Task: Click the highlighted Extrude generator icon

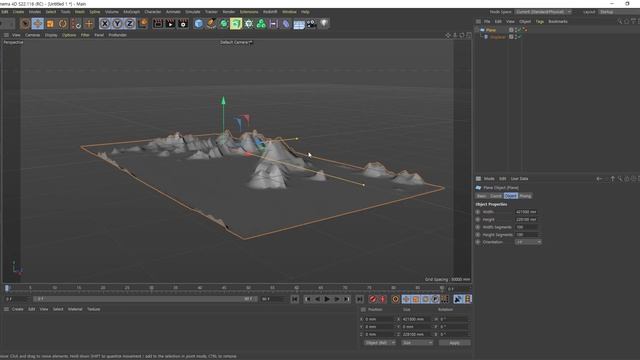Action: (x=236, y=24)
